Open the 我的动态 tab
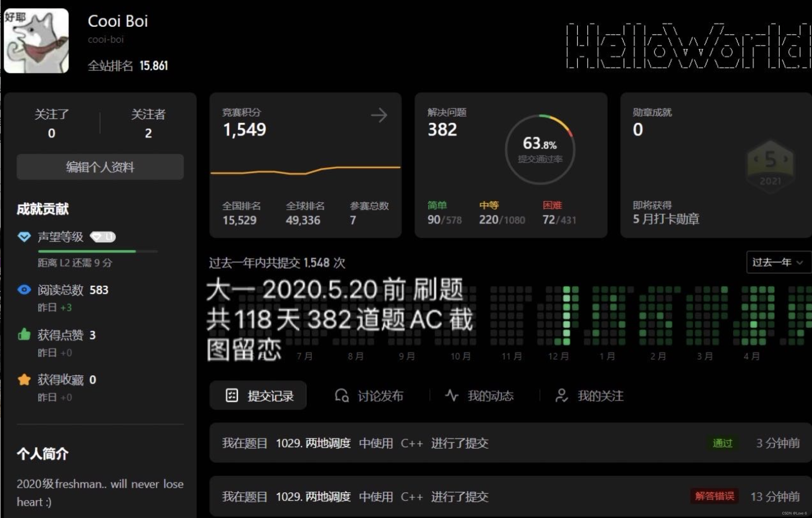Screen dimensions: 812x518 (479, 395)
